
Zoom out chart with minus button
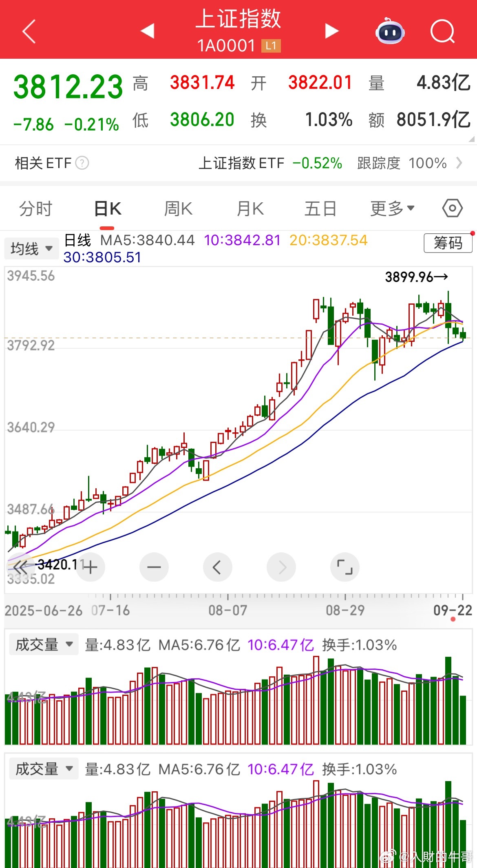click(154, 567)
